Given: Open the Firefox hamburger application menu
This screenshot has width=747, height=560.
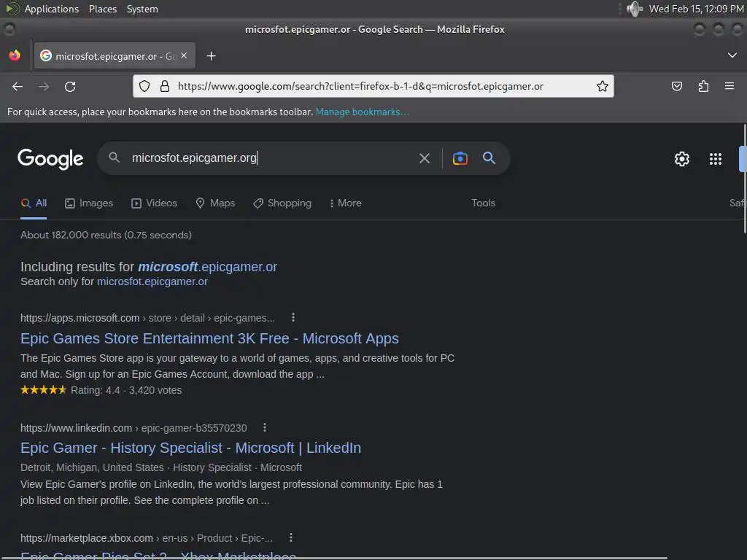Looking at the screenshot, I should pos(729,86).
